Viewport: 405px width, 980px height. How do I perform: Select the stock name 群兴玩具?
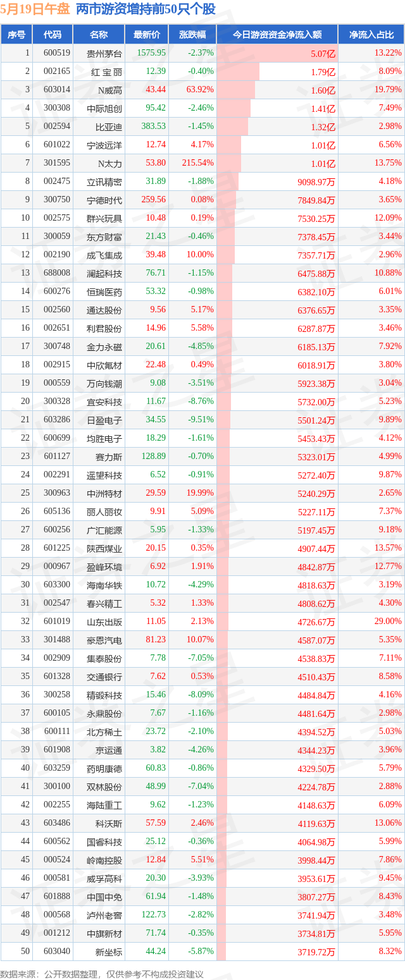click(x=104, y=218)
